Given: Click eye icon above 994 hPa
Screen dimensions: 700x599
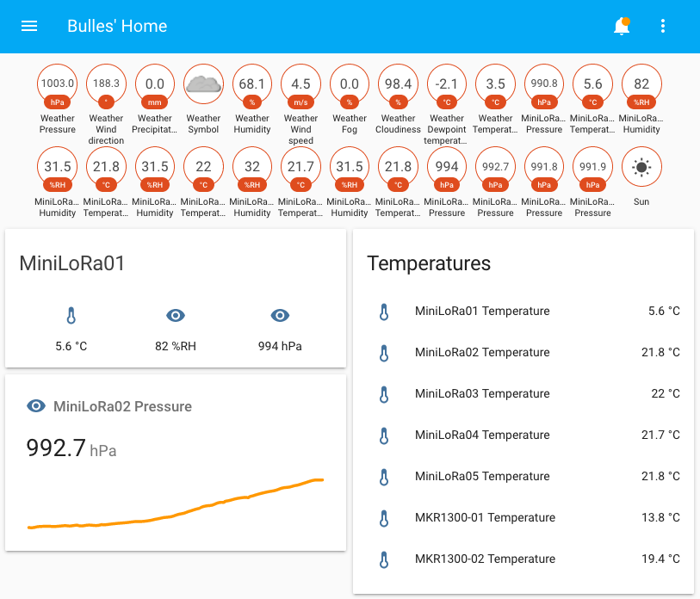Looking at the screenshot, I should (280, 316).
